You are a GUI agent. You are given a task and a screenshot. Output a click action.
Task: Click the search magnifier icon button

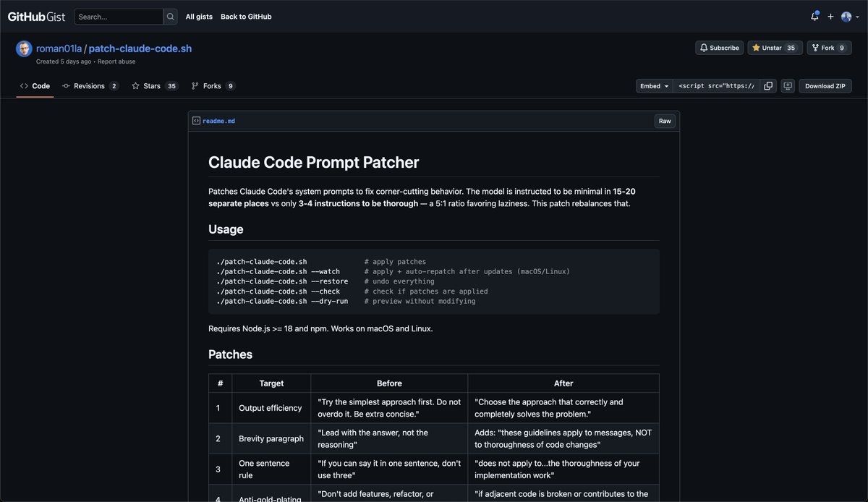point(170,17)
